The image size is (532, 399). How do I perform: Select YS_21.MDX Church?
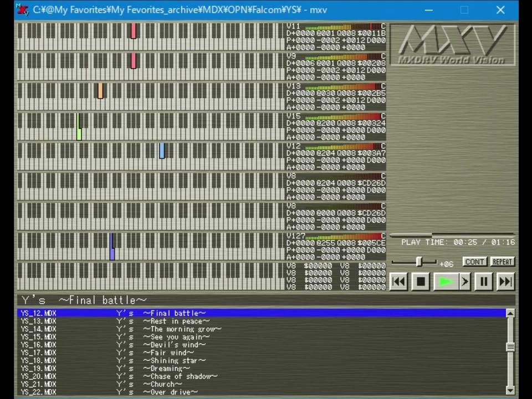(261, 384)
